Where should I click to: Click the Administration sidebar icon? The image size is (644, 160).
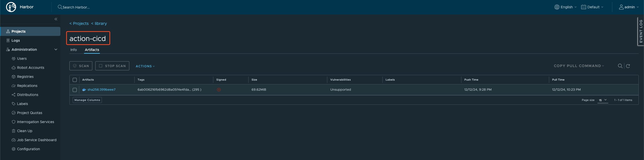tap(8, 49)
